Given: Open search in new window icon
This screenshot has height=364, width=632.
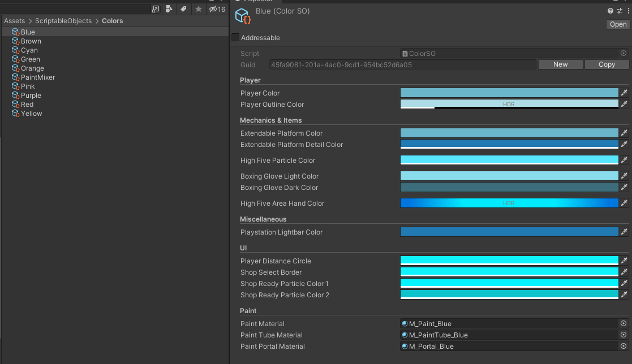Looking at the screenshot, I should pos(156,9).
